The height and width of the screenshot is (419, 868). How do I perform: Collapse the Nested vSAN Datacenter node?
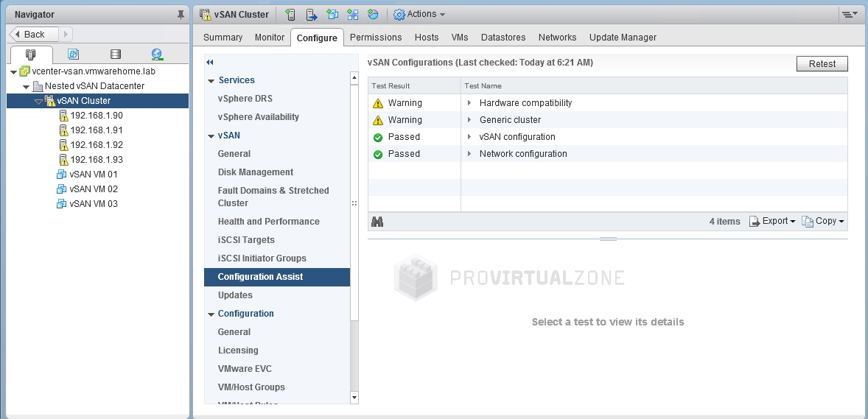[26, 87]
